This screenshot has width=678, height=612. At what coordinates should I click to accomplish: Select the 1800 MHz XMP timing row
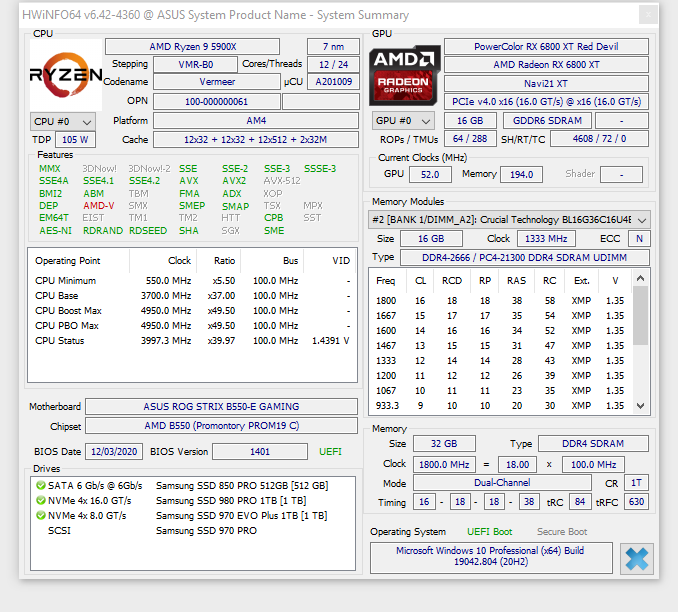[x=501, y=301]
